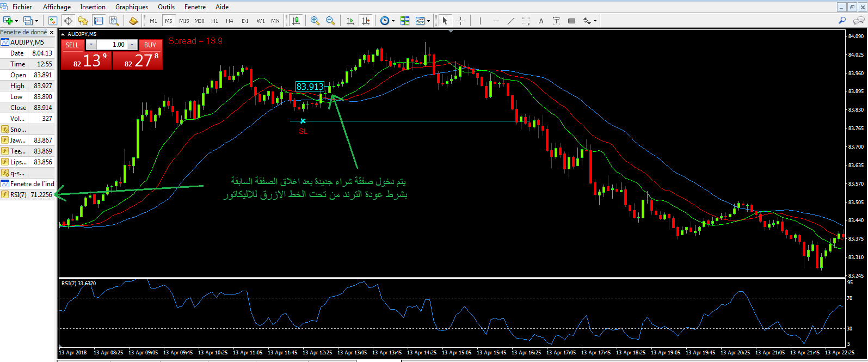Screen dimensions: 868x362
Task: Expand the chart templates dropdown
Action: [429, 21]
